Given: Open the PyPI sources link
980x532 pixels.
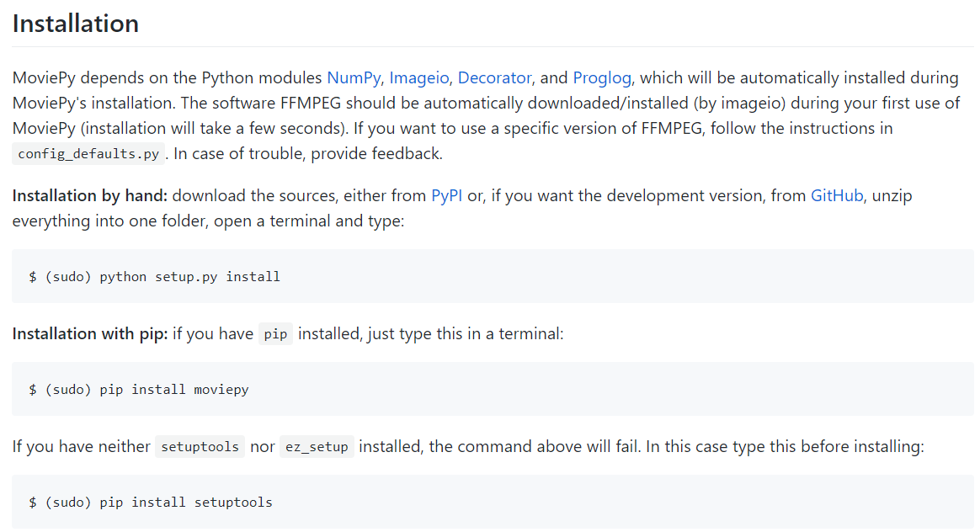Looking at the screenshot, I should 447,195.
